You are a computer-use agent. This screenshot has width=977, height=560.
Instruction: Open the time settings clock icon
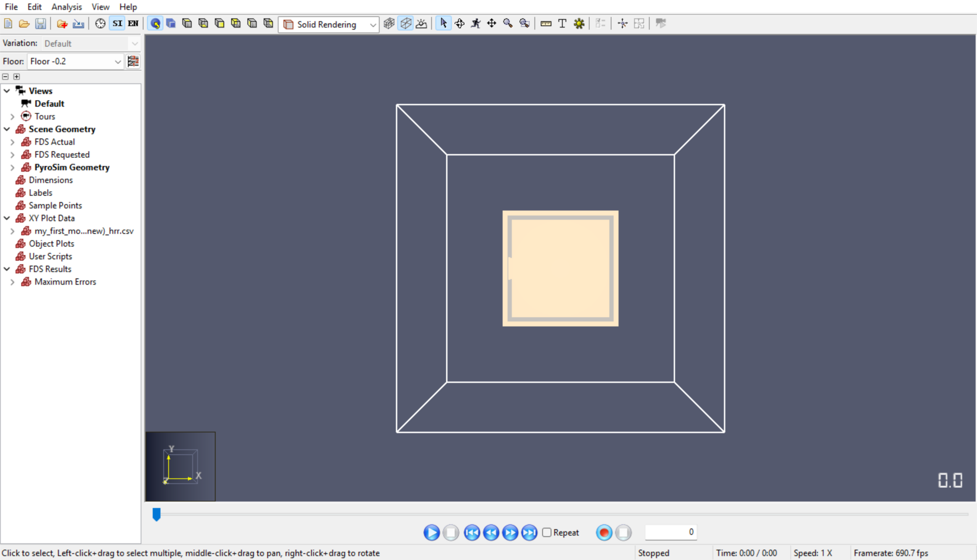tap(100, 24)
